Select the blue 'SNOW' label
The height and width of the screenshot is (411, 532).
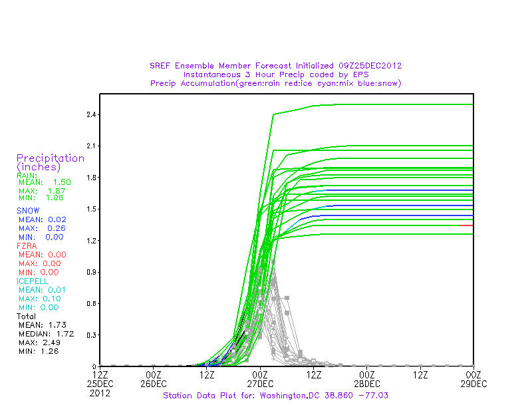28,210
